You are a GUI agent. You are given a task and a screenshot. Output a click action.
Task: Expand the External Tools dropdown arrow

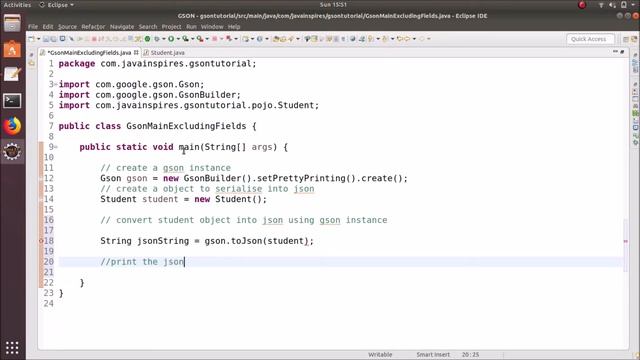tap(207, 39)
